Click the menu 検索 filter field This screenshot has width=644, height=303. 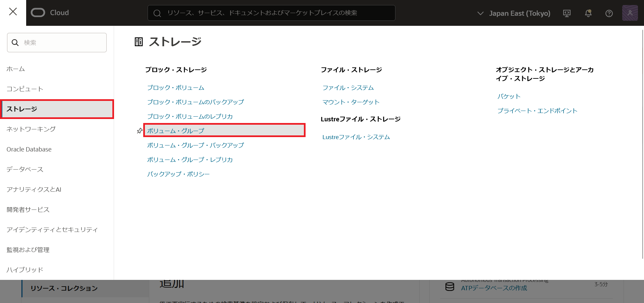57,43
